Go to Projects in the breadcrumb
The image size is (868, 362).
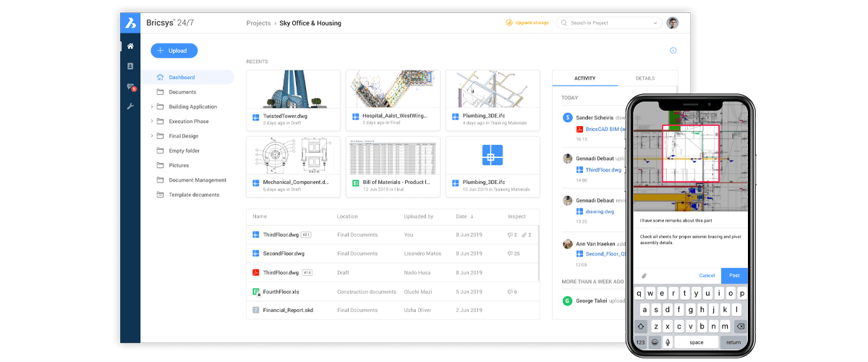pyautogui.click(x=258, y=23)
